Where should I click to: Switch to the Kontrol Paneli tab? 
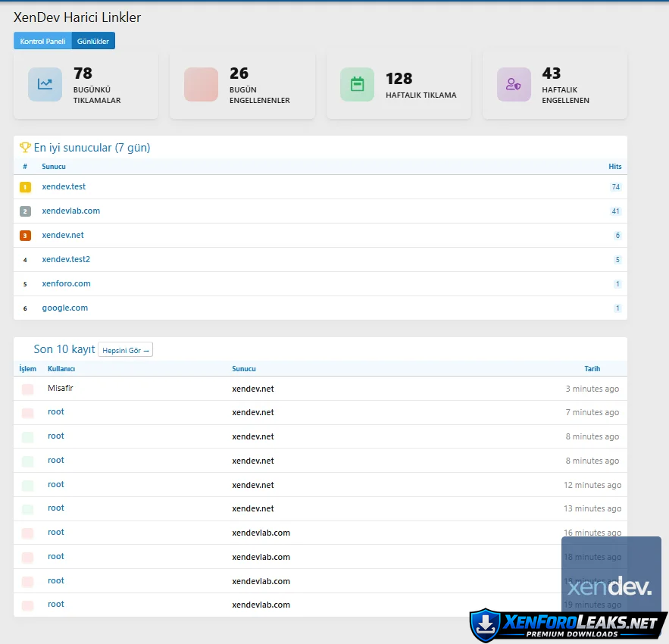[x=42, y=41]
